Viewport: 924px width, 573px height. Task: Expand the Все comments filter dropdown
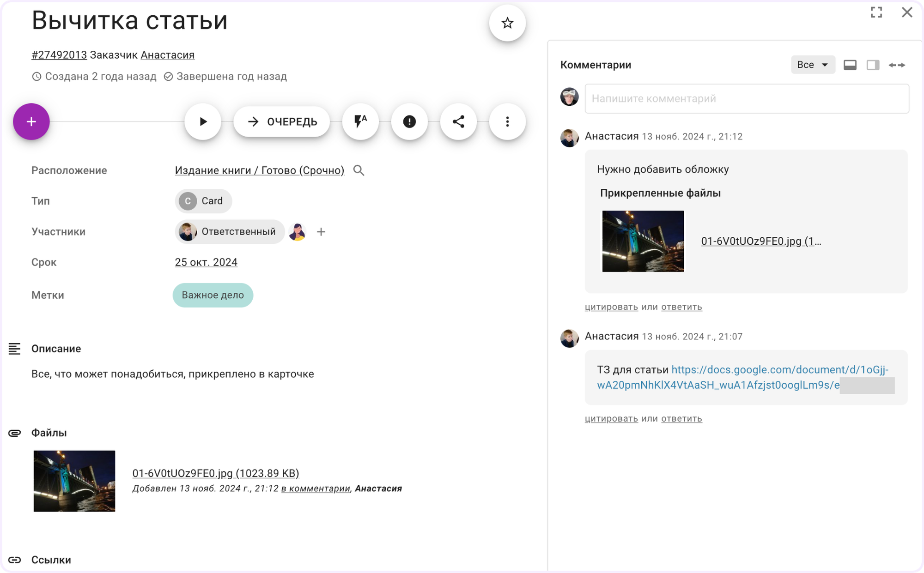tap(813, 65)
